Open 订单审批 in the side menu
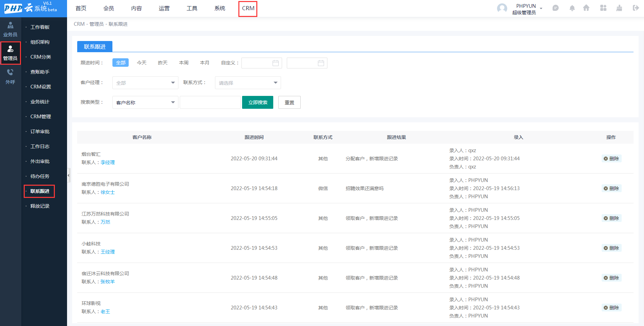This screenshot has width=644, height=326. tap(40, 131)
